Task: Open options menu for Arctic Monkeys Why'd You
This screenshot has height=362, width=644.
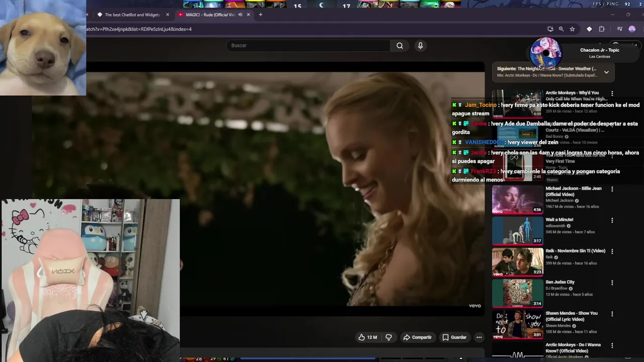Action: (x=612, y=94)
